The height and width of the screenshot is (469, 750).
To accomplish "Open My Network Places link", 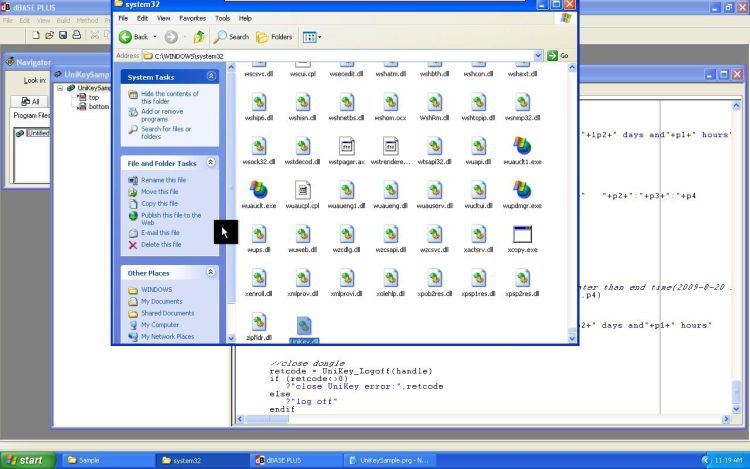I will pos(167,337).
